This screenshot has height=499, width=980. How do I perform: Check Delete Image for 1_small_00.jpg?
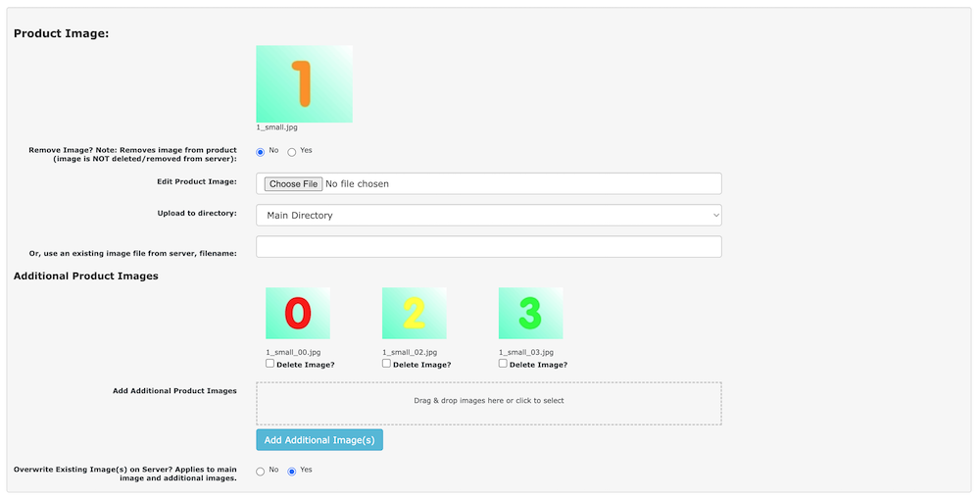[x=270, y=364]
